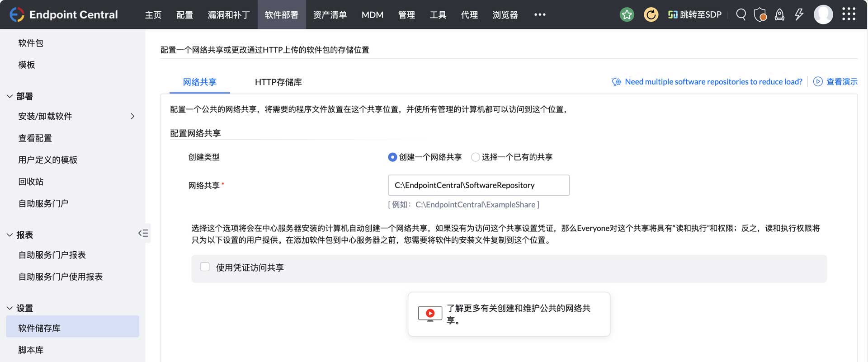Click the shield security icon in header
This screenshot has height=362, width=868.
click(x=760, y=14)
